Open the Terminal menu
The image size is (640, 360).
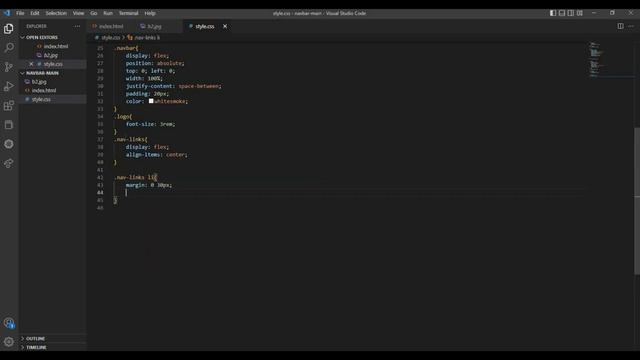pyautogui.click(x=129, y=13)
